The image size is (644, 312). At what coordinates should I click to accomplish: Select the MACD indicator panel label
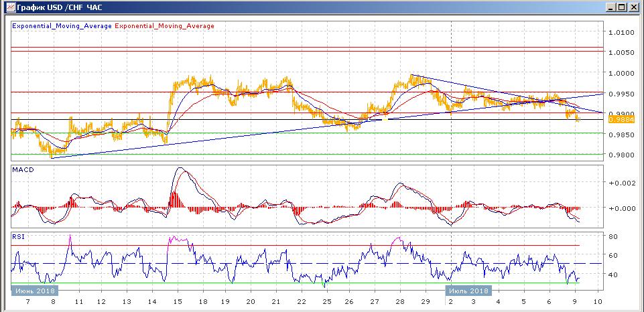point(22,170)
